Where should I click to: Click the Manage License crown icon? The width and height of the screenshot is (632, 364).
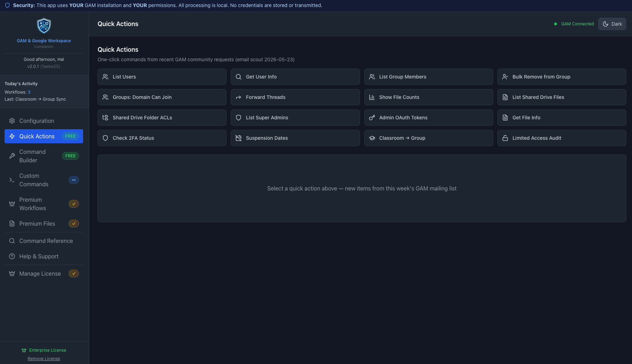(x=12, y=274)
